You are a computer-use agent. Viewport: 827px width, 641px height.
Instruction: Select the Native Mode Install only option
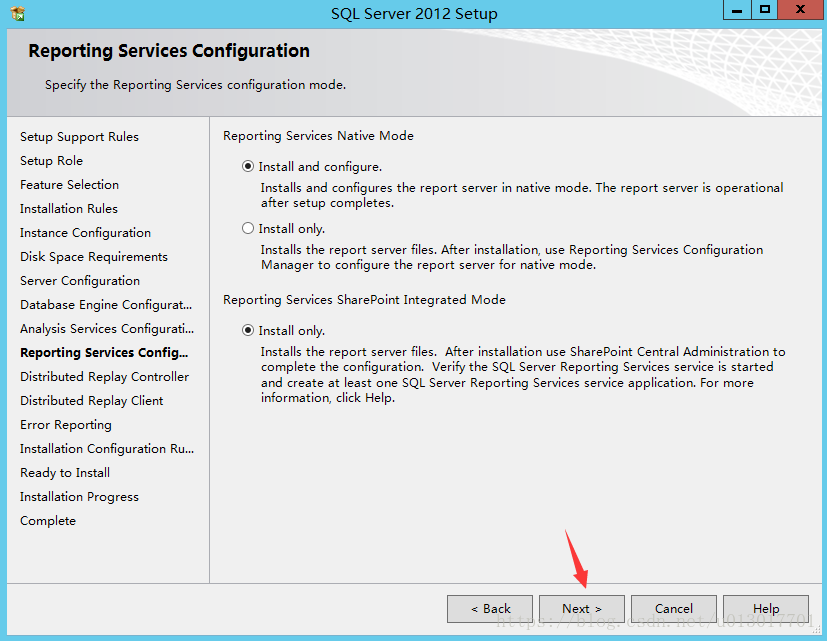248,228
